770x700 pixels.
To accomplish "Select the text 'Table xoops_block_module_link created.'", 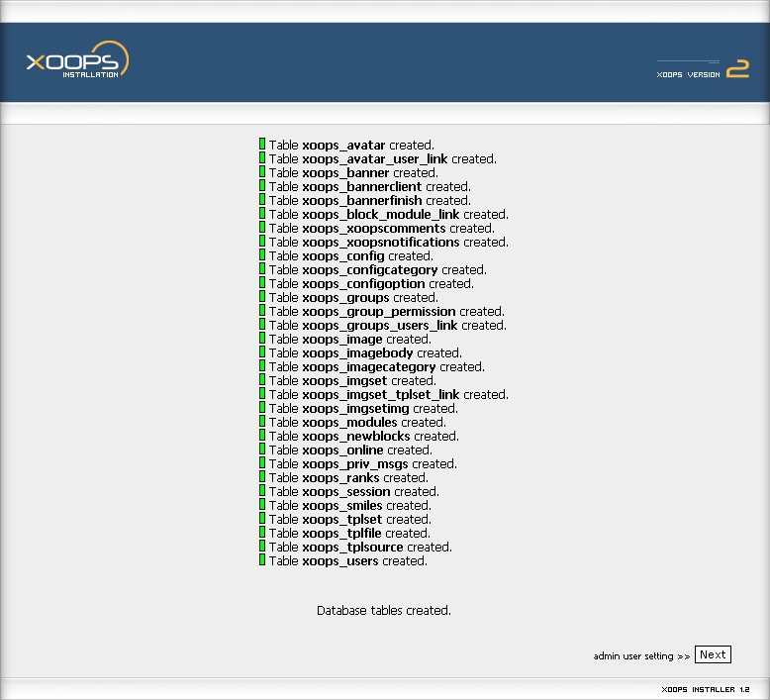I will (388, 214).
